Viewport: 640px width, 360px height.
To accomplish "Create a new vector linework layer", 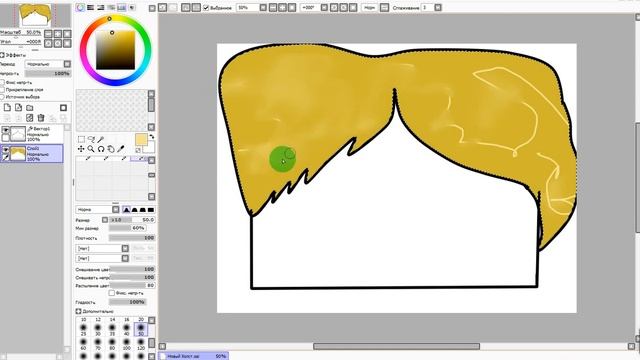I will 18,108.
